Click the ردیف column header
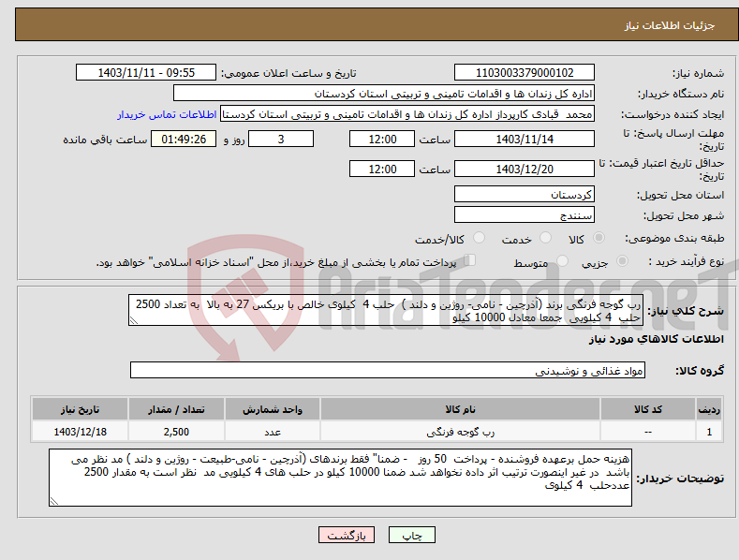Viewport: 739px width, 560px height. pos(709,409)
